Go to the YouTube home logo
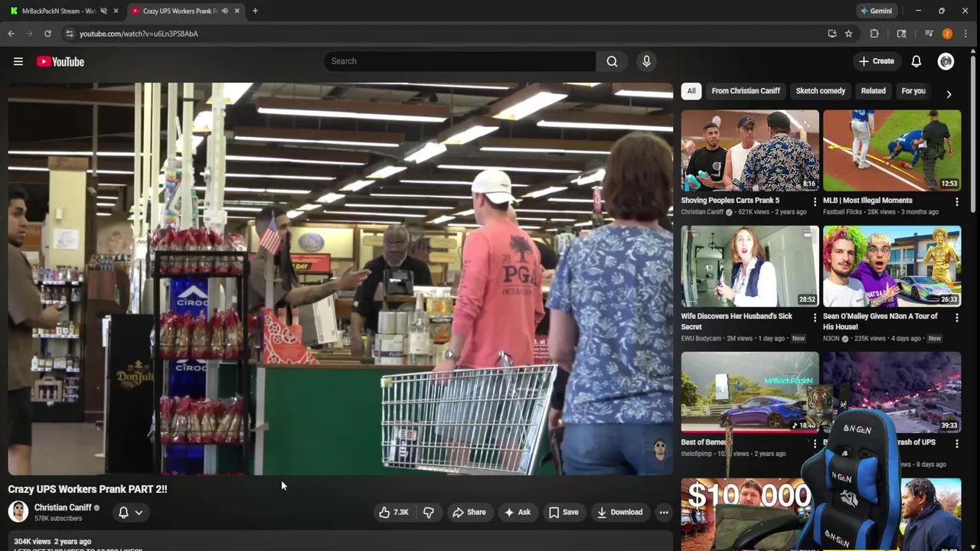The image size is (980, 551). (60, 61)
